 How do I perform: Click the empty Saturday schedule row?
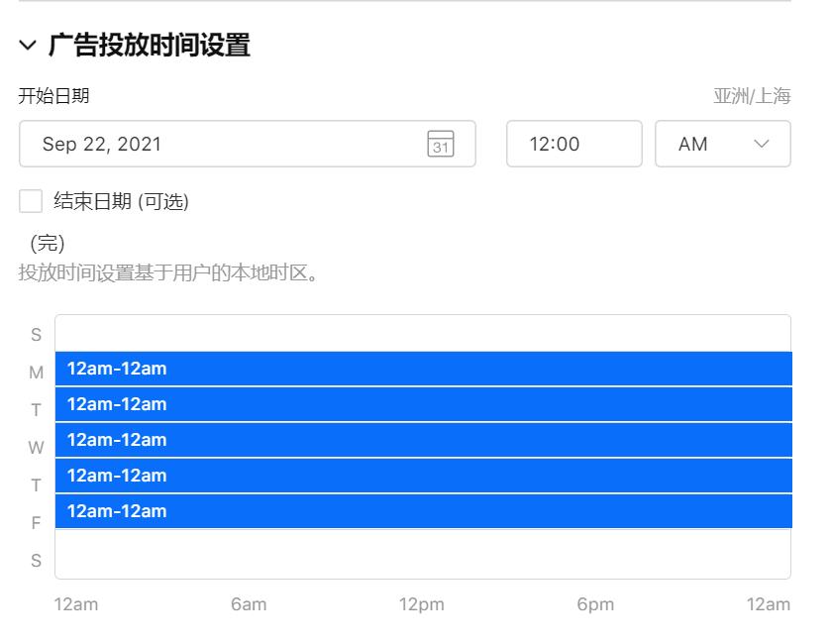[424, 551]
